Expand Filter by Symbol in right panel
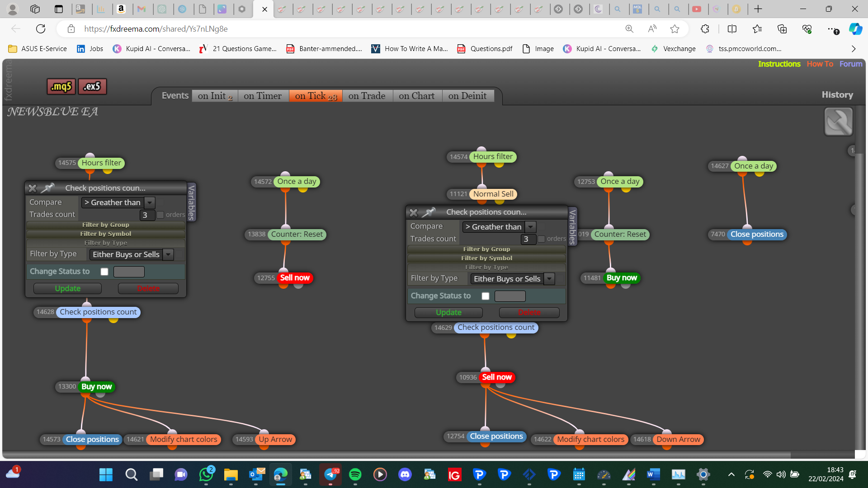Viewport: 868px width, 488px height. pyautogui.click(x=487, y=258)
